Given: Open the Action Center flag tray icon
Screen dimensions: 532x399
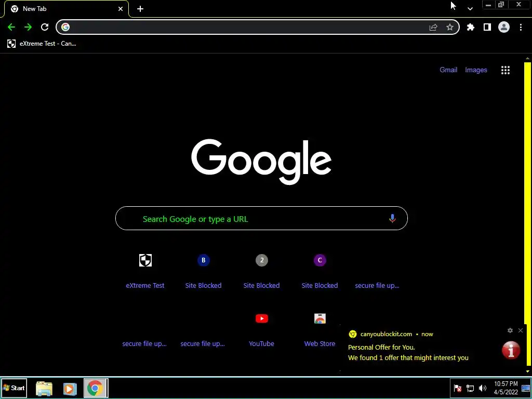Looking at the screenshot, I should click(x=458, y=388).
